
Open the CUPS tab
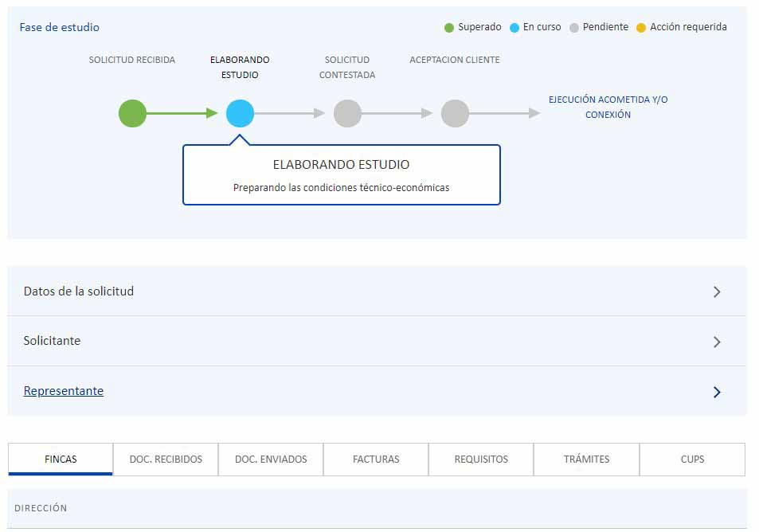coord(692,460)
